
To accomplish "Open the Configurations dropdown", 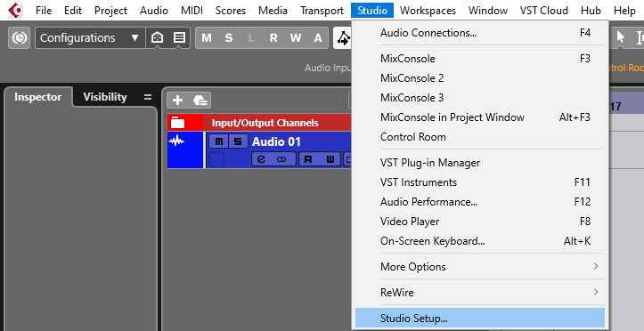I will (x=90, y=38).
